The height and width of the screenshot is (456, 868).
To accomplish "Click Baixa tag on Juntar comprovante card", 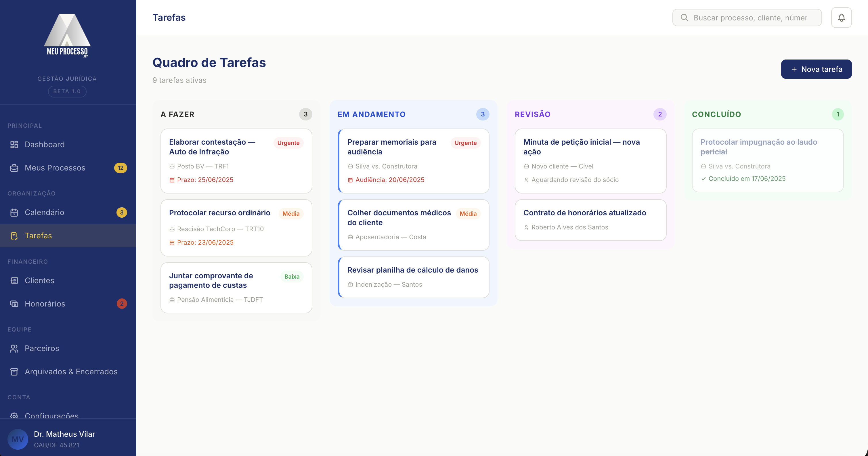I will [292, 277].
